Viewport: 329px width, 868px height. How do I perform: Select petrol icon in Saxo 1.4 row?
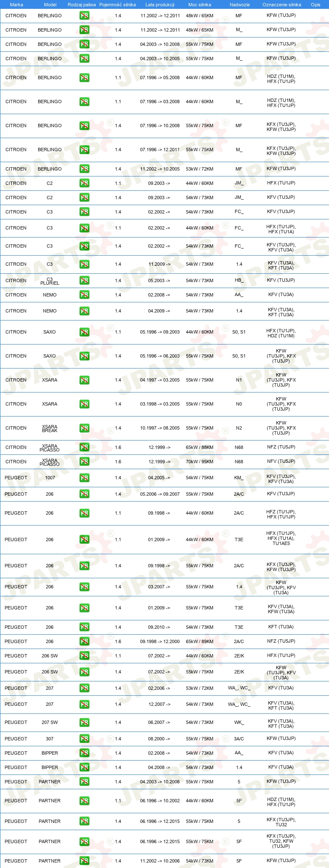tap(85, 356)
